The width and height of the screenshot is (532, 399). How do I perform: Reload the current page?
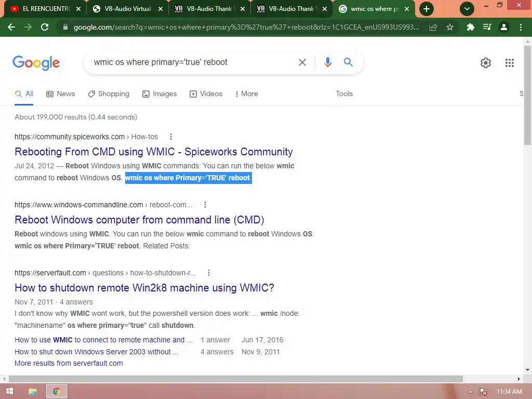click(45, 27)
